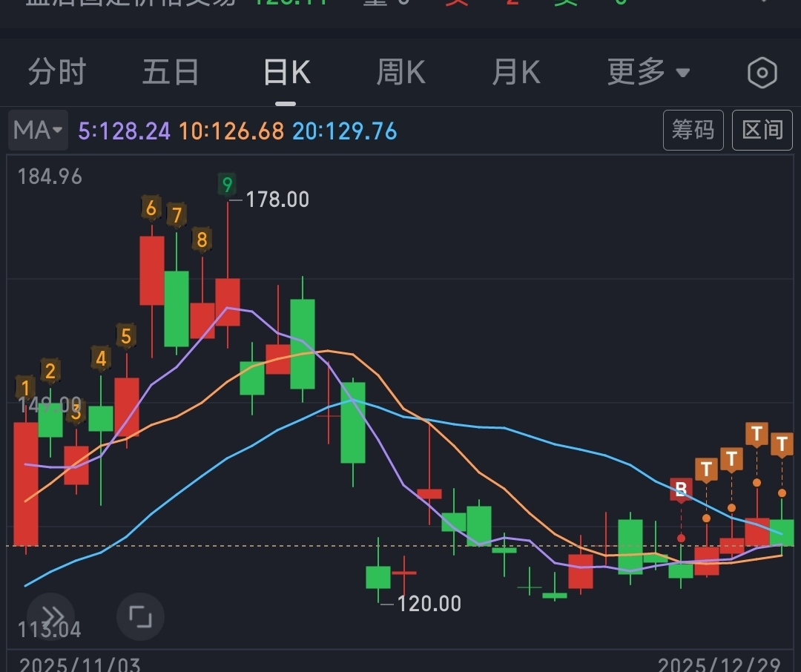Tap the red B buy marker
Screen dimensions: 801x672
tap(681, 489)
